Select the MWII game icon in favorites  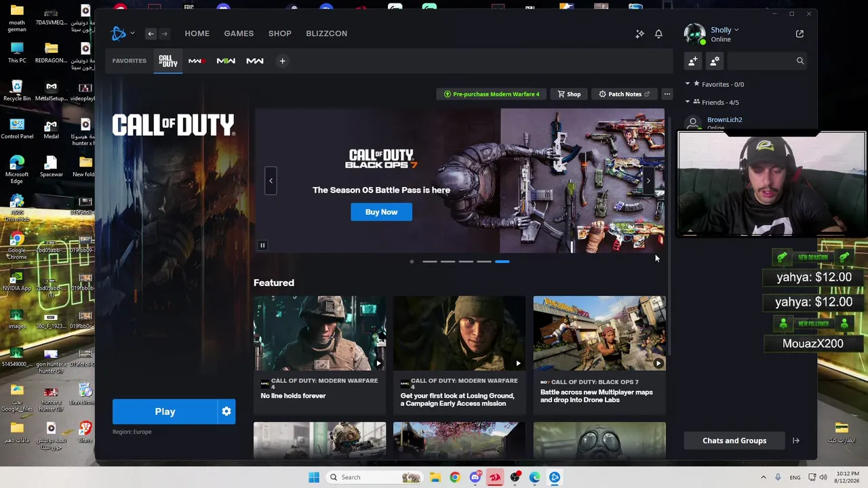[226, 61]
